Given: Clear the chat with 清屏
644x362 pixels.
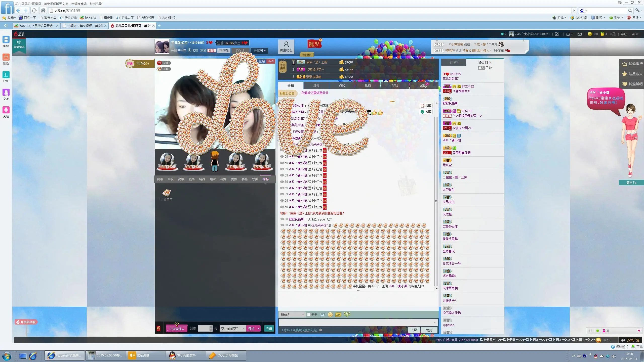Looking at the screenshot, I should click(x=426, y=106).
